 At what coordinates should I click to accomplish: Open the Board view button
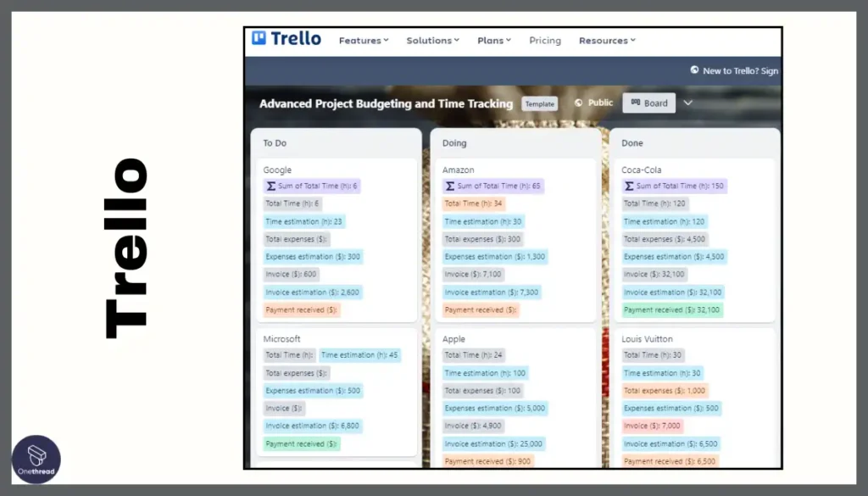click(648, 103)
